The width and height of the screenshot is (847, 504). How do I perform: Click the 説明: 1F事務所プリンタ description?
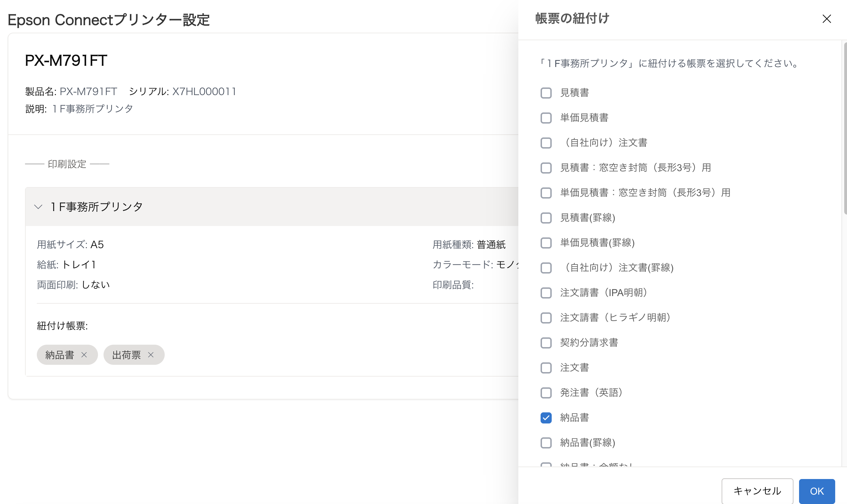point(79,109)
